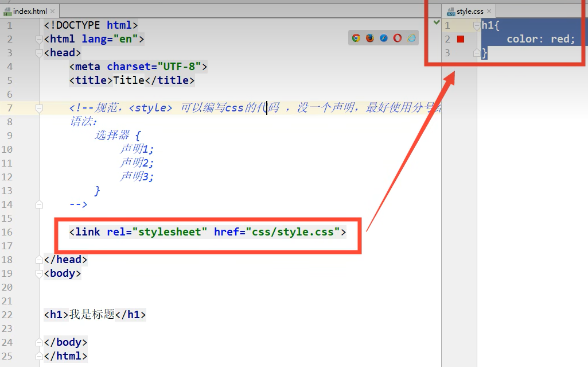Switch to the index.html tab
This screenshot has width=588, height=367.
[30, 11]
